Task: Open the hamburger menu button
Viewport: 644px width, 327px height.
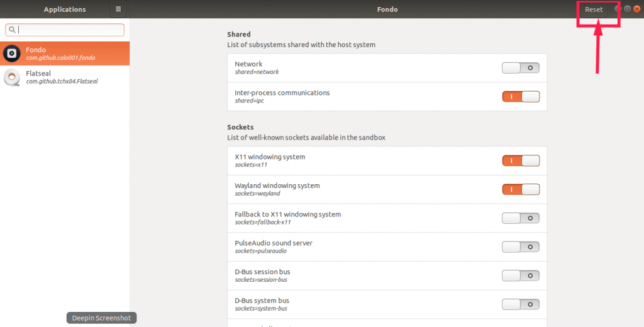Action: click(118, 9)
